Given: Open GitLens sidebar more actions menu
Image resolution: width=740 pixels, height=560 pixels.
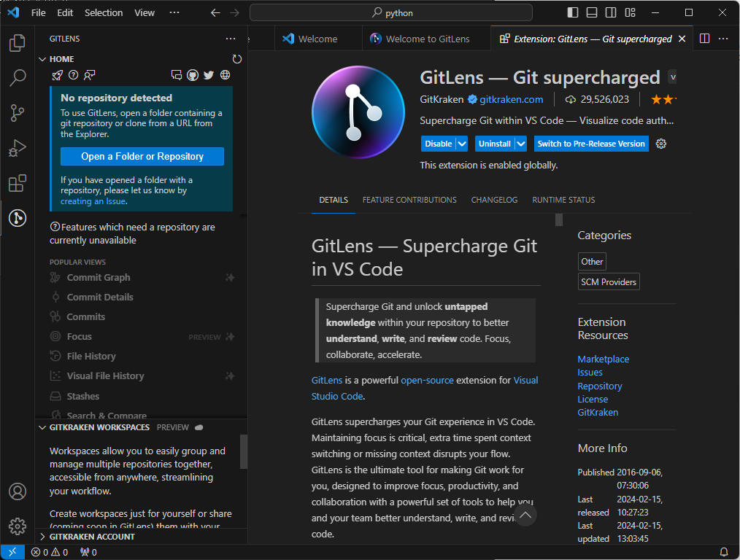Looking at the screenshot, I should 231,39.
